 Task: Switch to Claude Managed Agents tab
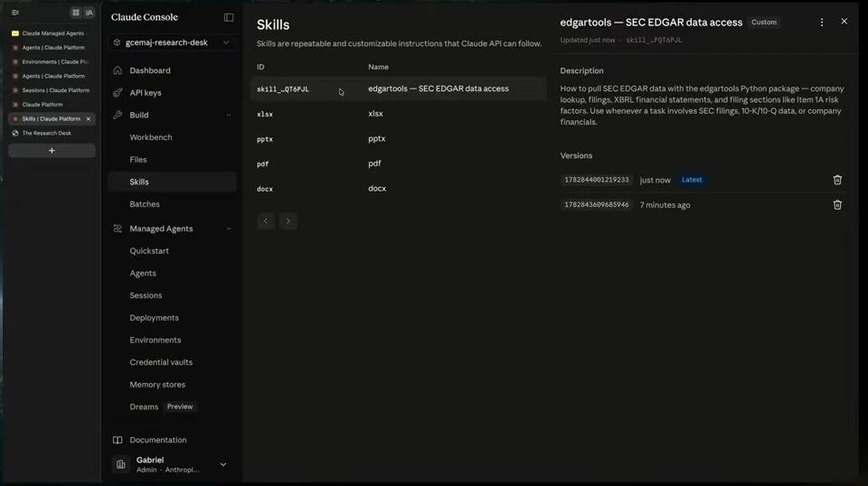point(52,33)
